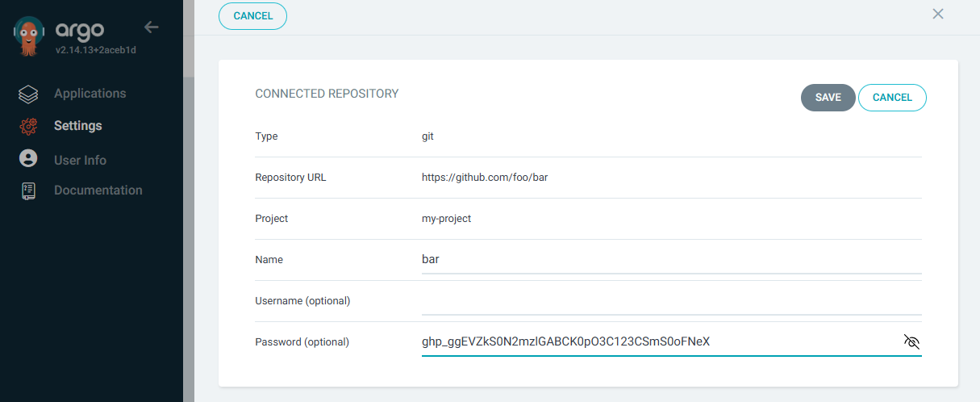Close the sliding panel with the X
Image resolution: width=980 pixels, height=402 pixels.
(938, 14)
